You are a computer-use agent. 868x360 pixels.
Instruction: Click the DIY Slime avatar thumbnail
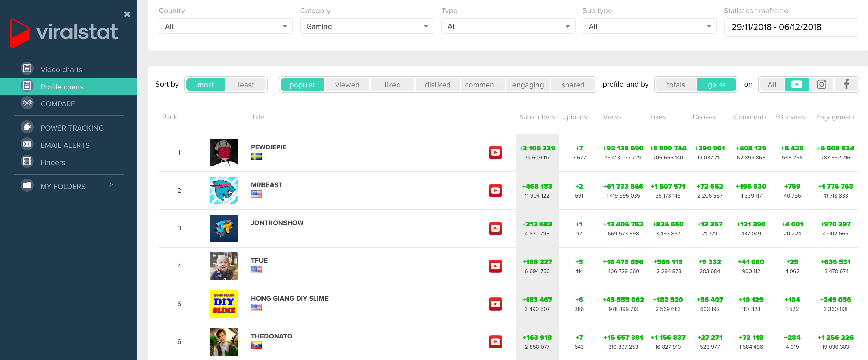pos(224,304)
